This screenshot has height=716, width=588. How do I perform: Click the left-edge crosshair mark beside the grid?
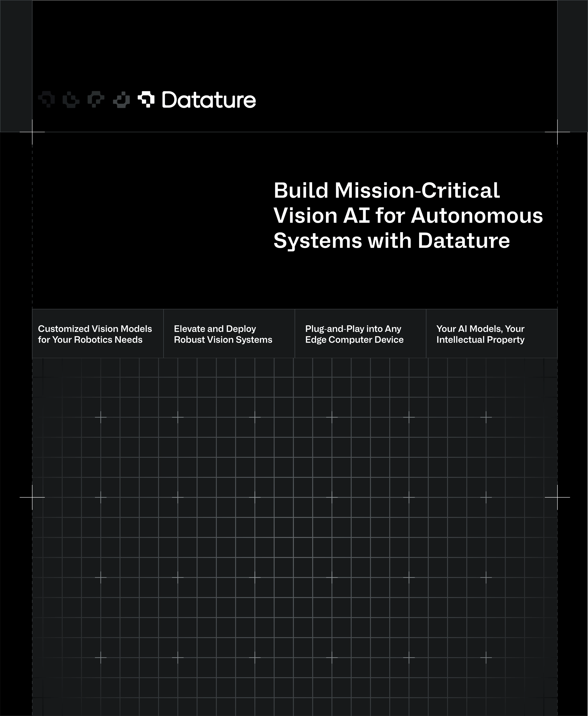32,497
